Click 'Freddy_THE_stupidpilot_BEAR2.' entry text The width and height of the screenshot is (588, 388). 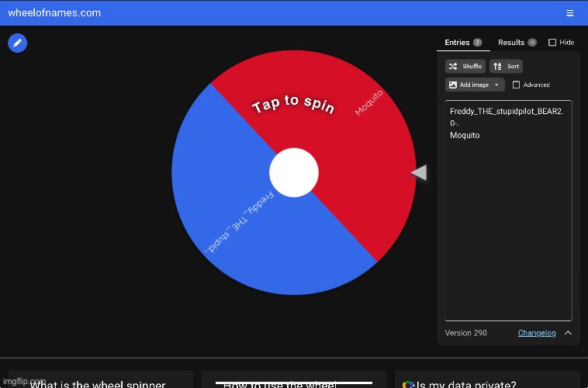click(x=507, y=111)
